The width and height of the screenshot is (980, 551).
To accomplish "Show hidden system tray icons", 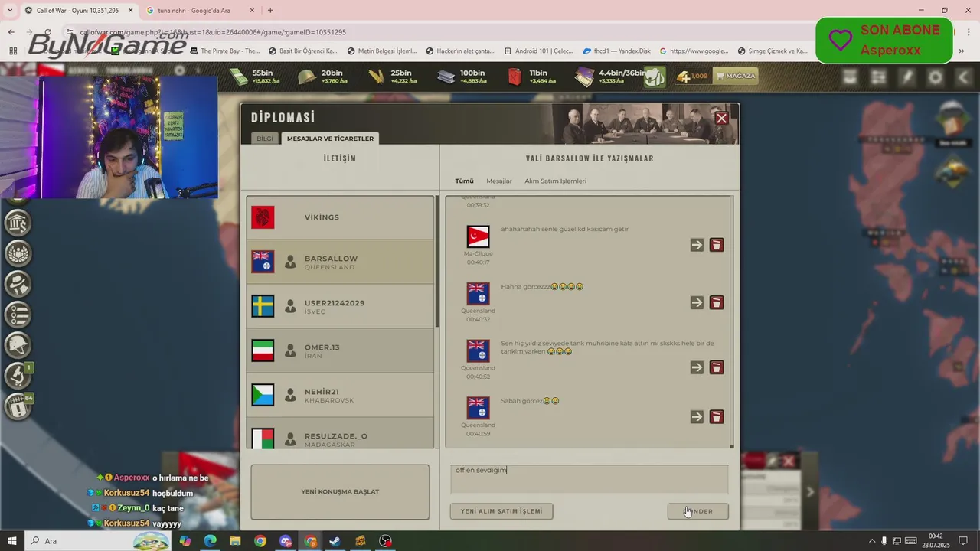I will point(872,541).
